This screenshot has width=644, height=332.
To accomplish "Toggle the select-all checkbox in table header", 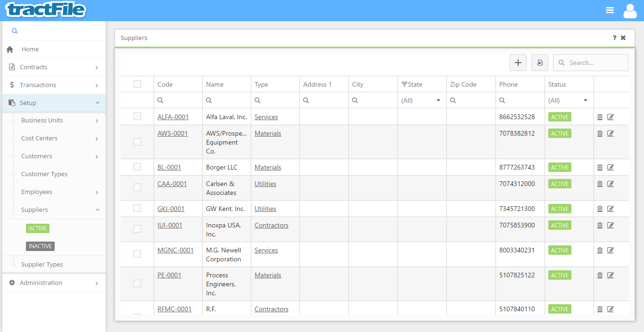I will tap(137, 84).
